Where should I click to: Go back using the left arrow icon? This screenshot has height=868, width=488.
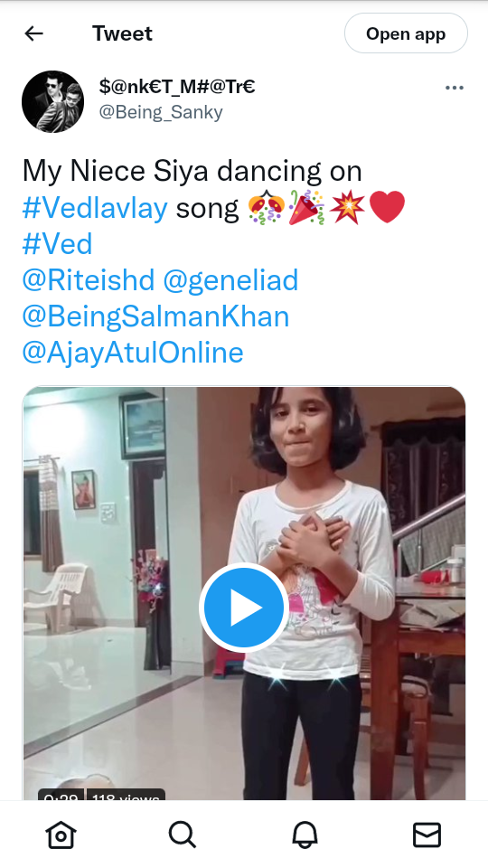[x=33, y=33]
